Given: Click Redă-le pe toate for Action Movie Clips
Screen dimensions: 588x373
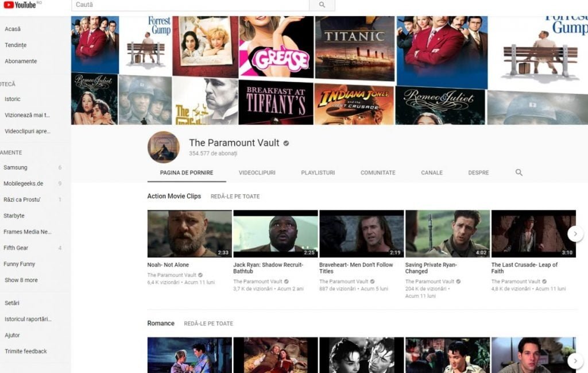Looking at the screenshot, I should pos(235,196).
